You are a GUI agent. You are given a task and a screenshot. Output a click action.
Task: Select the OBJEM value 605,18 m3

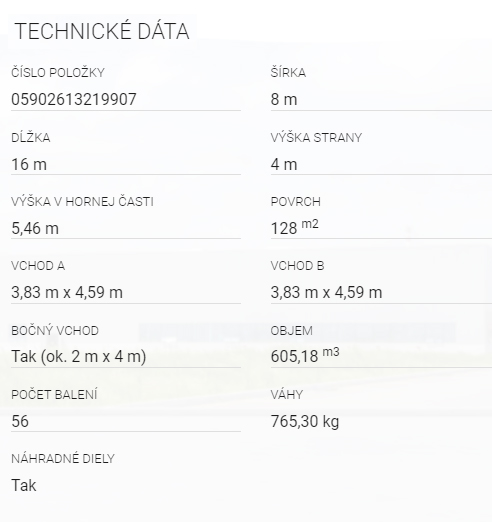[305, 355]
